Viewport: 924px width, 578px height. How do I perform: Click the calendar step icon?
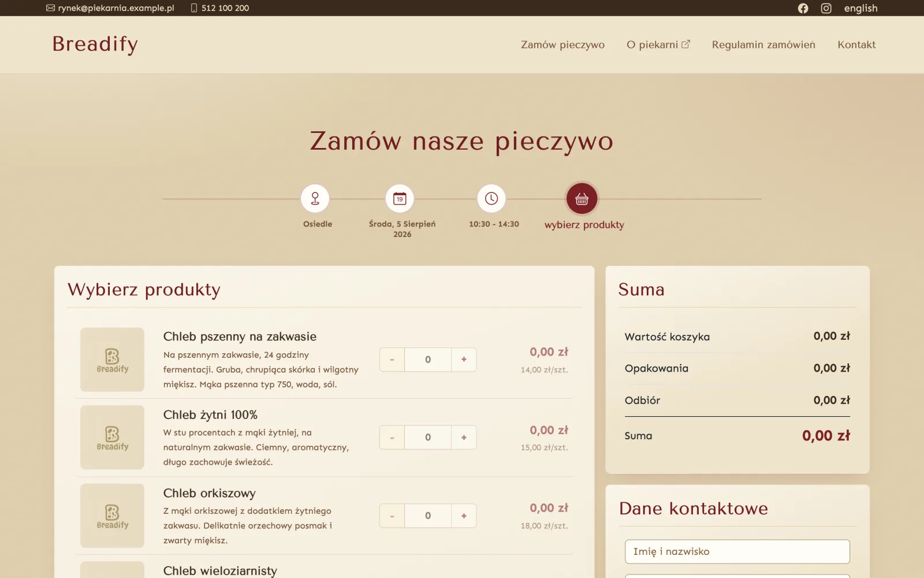pos(400,198)
